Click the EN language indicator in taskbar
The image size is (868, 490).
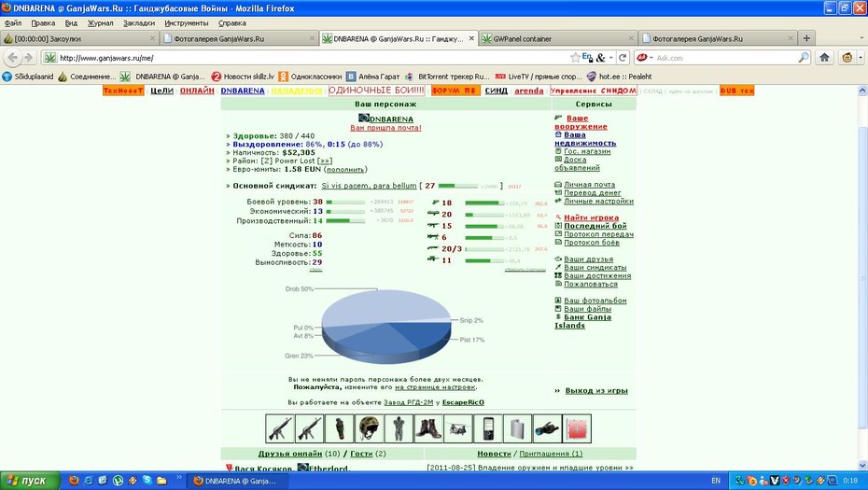coord(716,481)
